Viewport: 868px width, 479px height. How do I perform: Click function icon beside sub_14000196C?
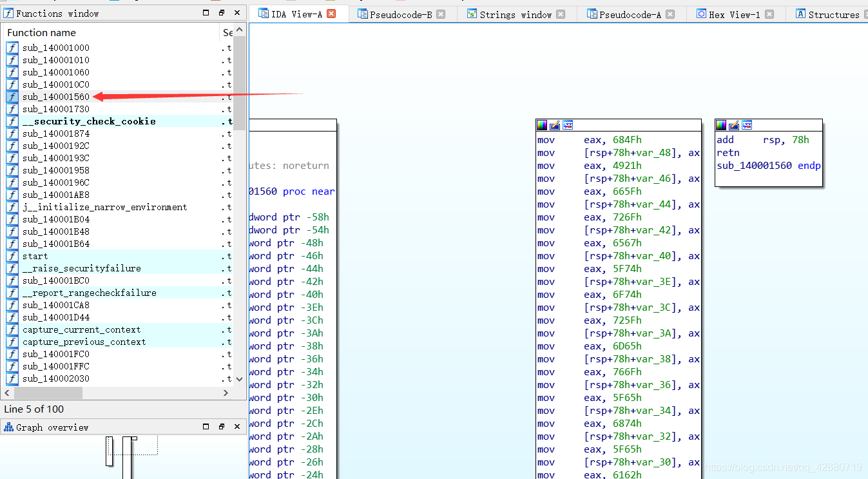click(12, 182)
